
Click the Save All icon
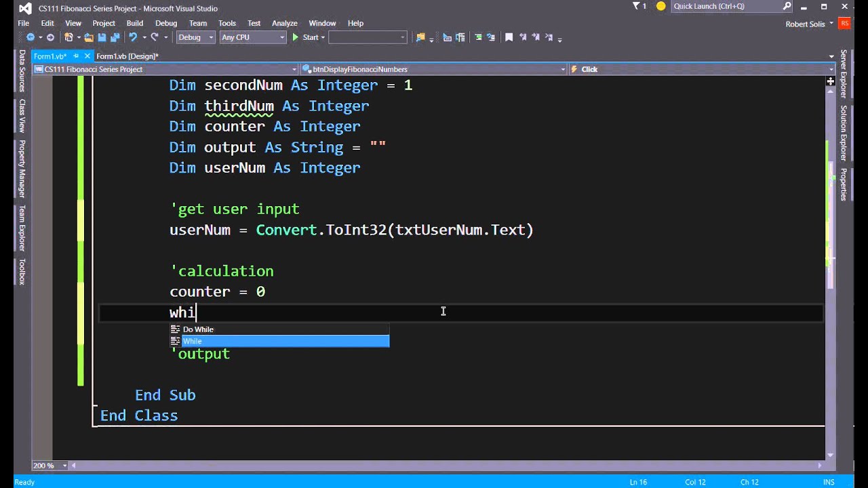click(x=115, y=37)
